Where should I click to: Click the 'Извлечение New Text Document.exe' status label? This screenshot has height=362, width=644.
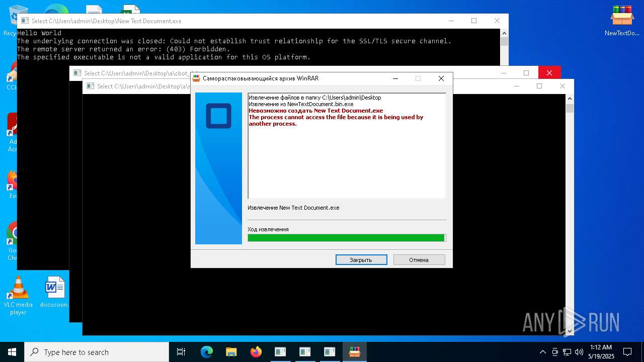pos(293,208)
